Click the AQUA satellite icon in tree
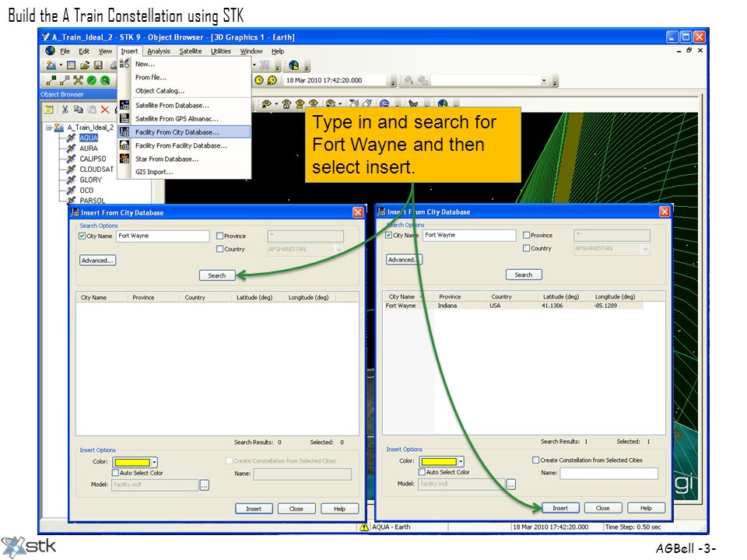The image size is (747, 560). pyautogui.click(x=71, y=138)
